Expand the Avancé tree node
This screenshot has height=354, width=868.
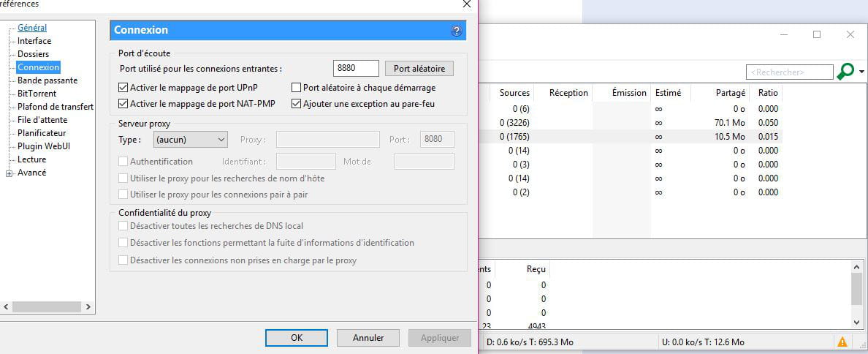point(9,173)
